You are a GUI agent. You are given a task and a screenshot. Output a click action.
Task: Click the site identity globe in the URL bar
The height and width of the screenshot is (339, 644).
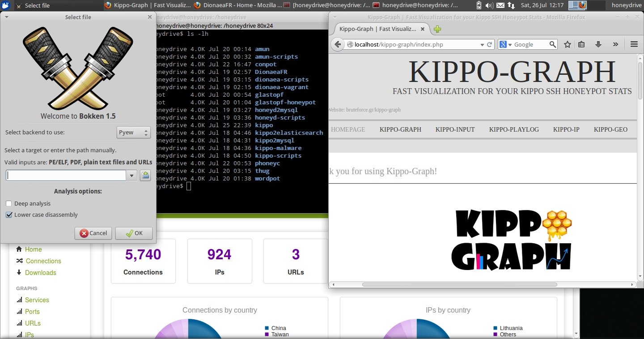click(350, 44)
